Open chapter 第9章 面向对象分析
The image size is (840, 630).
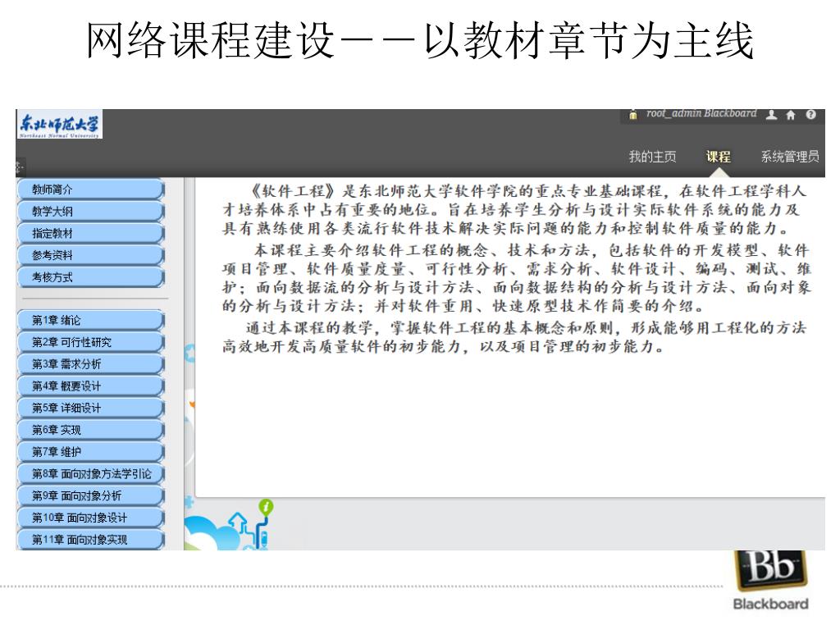coord(90,496)
